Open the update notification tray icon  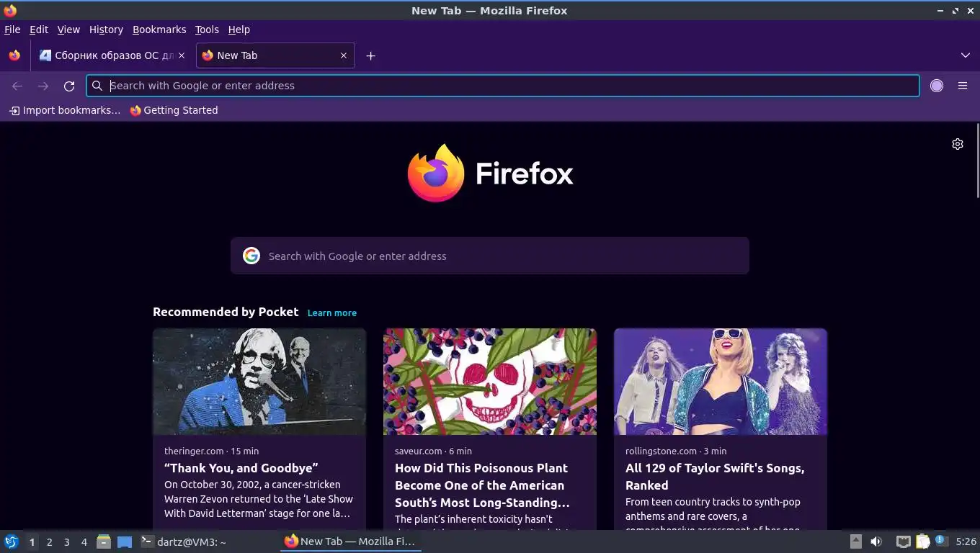tap(940, 540)
